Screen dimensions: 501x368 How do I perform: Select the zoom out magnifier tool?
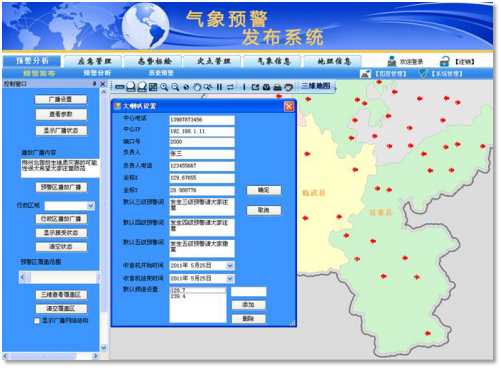click(175, 87)
